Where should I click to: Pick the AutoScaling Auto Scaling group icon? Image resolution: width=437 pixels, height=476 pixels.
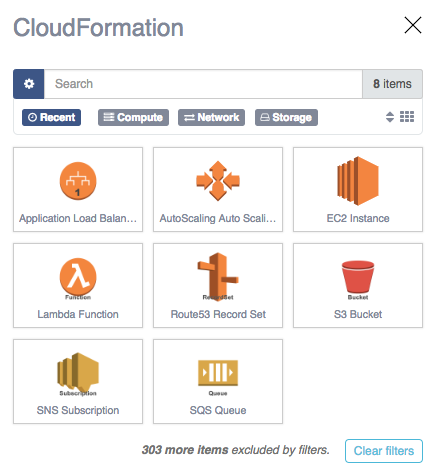[218, 181]
